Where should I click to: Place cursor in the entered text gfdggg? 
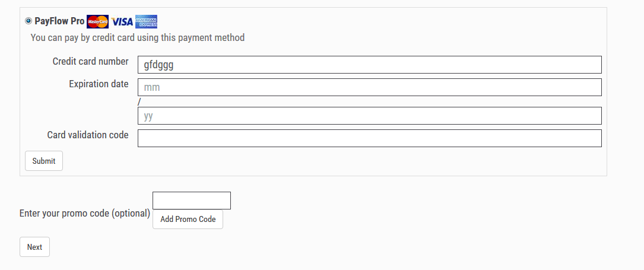click(158, 65)
